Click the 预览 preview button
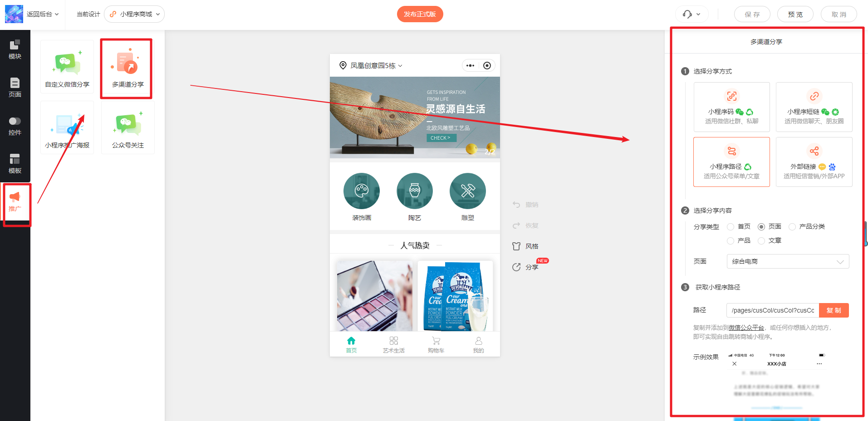The image size is (868, 421). pyautogui.click(x=795, y=14)
